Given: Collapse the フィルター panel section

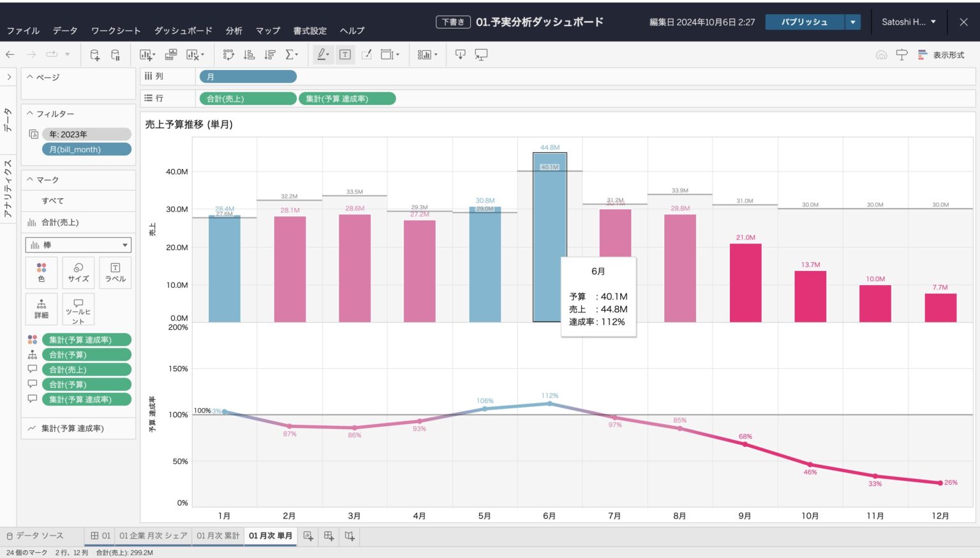Looking at the screenshot, I should tap(29, 113).
